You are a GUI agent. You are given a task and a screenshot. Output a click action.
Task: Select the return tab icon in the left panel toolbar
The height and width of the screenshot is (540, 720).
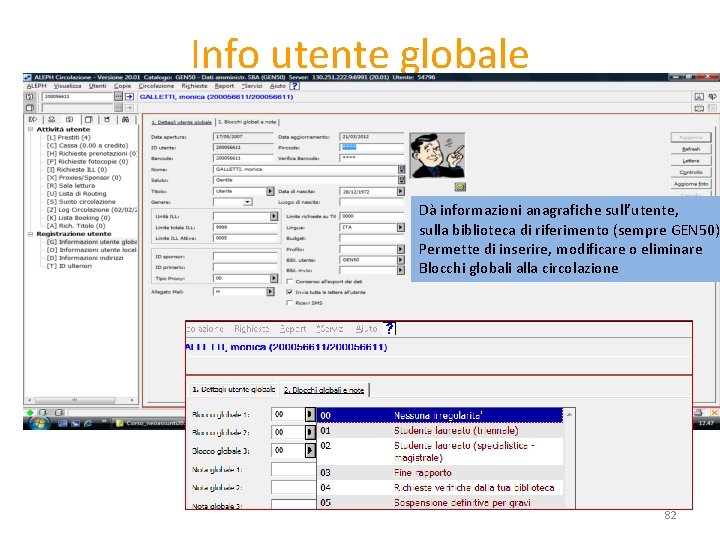click(x=107, y=119)
